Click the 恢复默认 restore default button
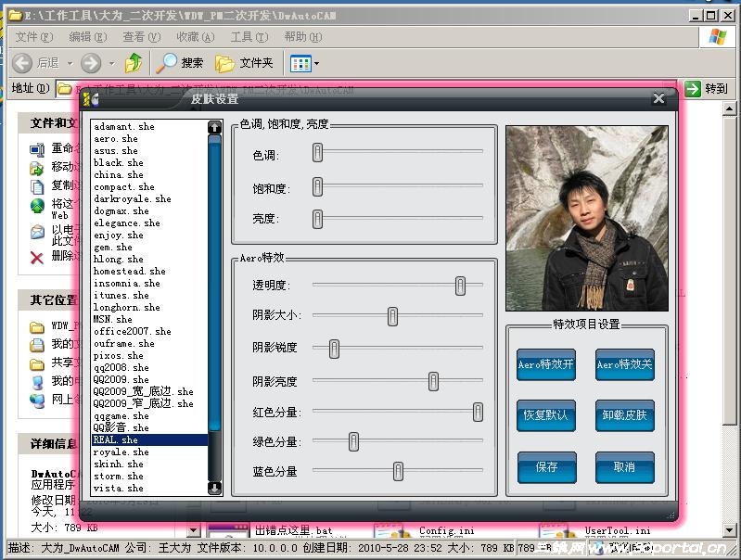Screen dimensions: 741x560 pyautogui.click(x=546, y=415)
